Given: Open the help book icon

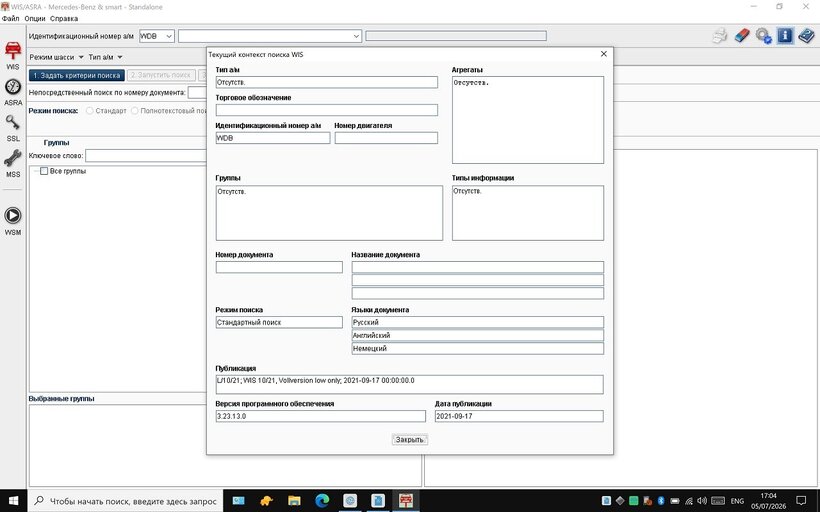Looking at the screenshot, I should (806, 36).
